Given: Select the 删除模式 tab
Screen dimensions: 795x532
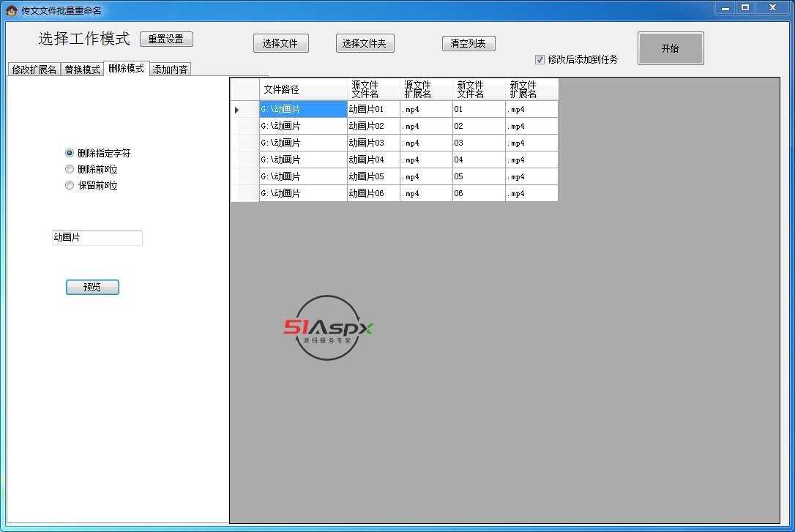Looking at the screenshot, I should (x=126, y=68).
